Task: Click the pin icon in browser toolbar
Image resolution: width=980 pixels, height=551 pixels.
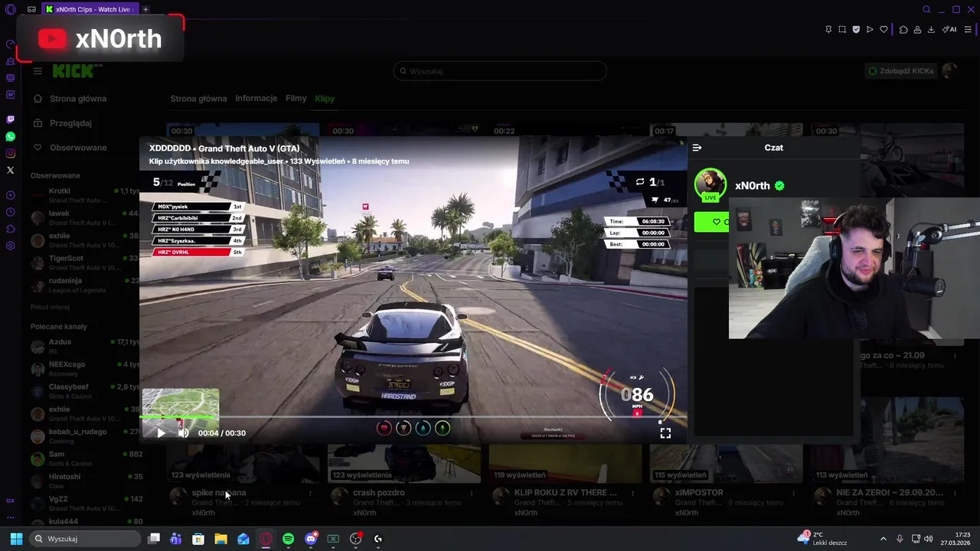Action: click(x=828, y=29)
